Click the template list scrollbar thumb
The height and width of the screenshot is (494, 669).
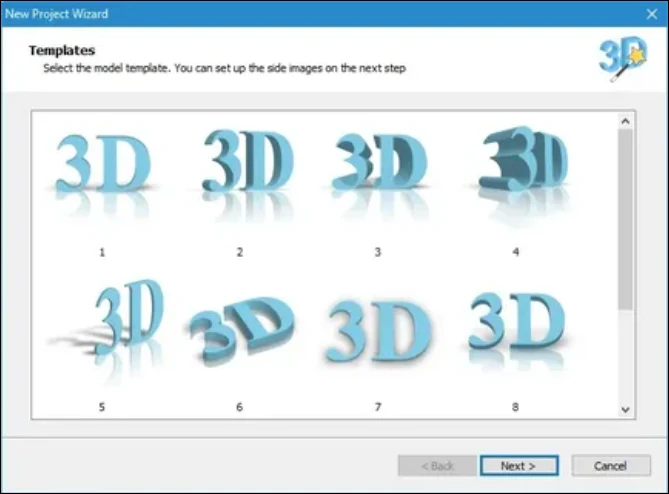pyautogui.click(x=625, y=220)
